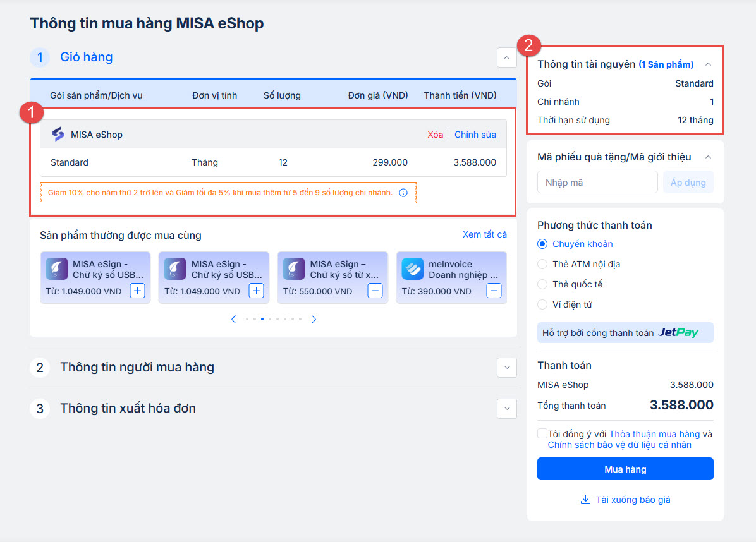Click Chỉnh sửa link for MISA eShop
Viewport: 756px width, 542px height.
click(x=475, y=135)
